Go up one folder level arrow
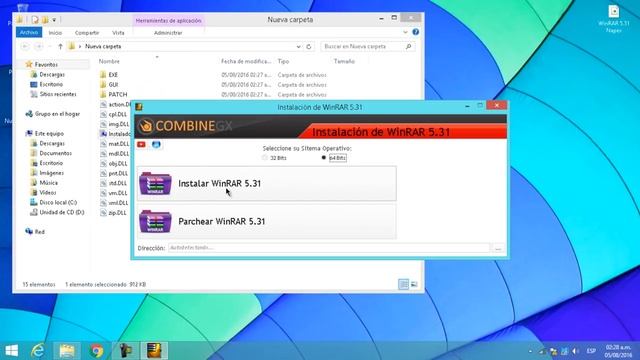 click(x=60, y=47)
